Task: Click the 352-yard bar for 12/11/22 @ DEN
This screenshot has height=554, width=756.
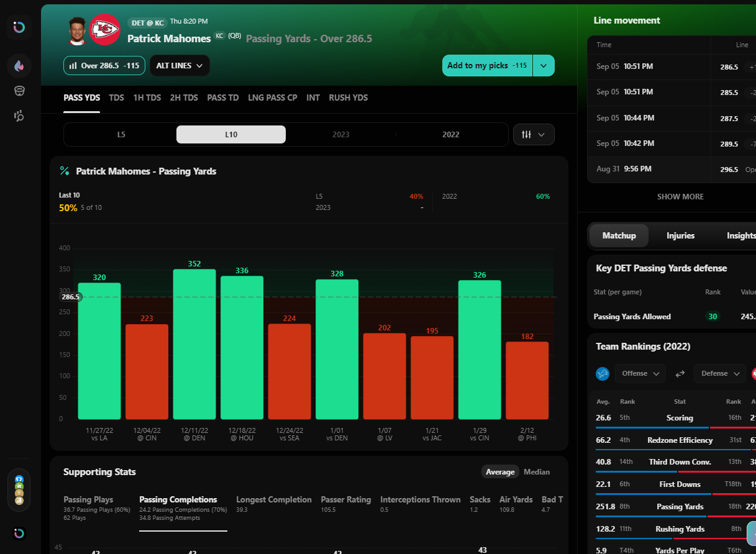Action: click(194, 344)
